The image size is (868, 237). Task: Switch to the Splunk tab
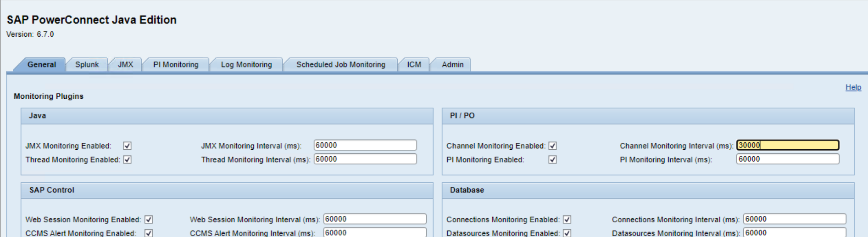point(87,65)
